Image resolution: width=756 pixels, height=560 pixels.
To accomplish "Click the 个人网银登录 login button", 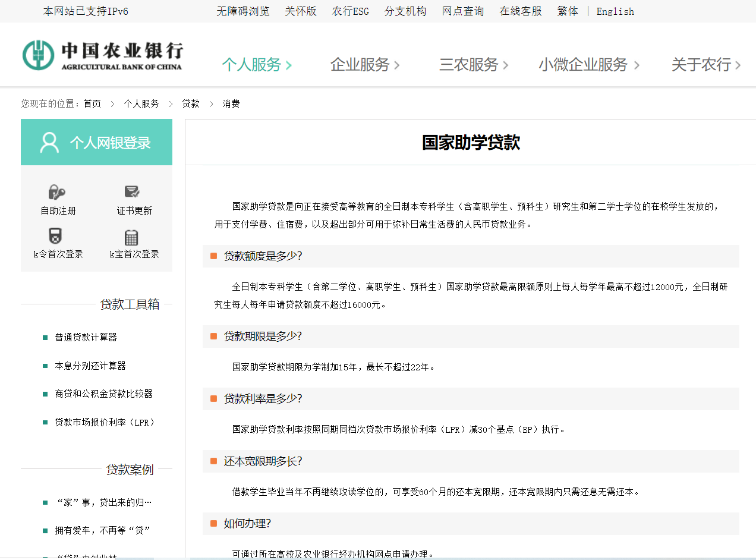I will pyautogui.click(x=110, y=143).
